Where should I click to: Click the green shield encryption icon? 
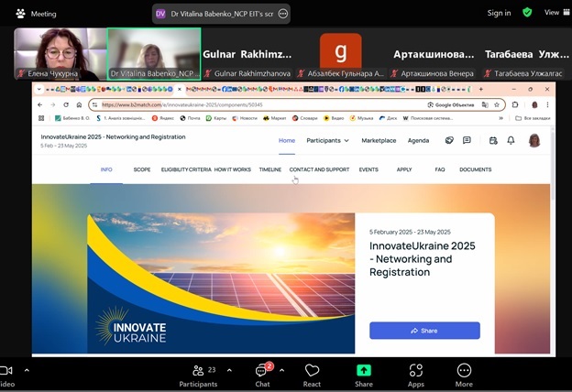click(527, 13)
